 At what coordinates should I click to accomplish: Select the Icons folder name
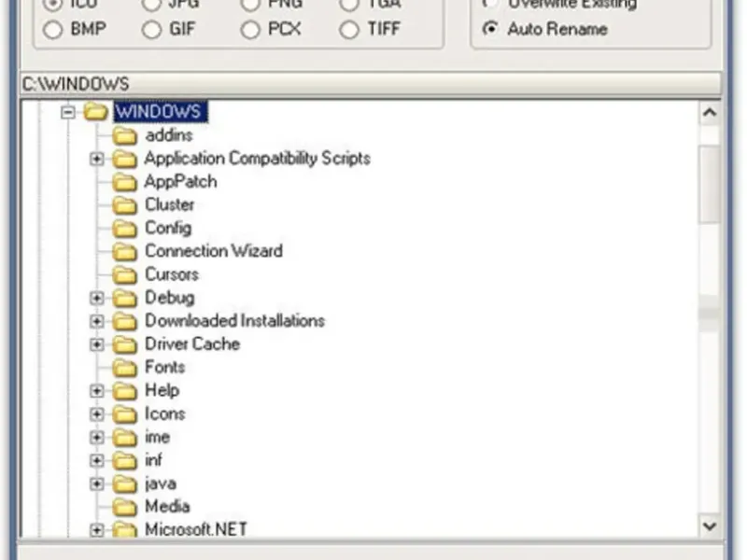point(164,413)
